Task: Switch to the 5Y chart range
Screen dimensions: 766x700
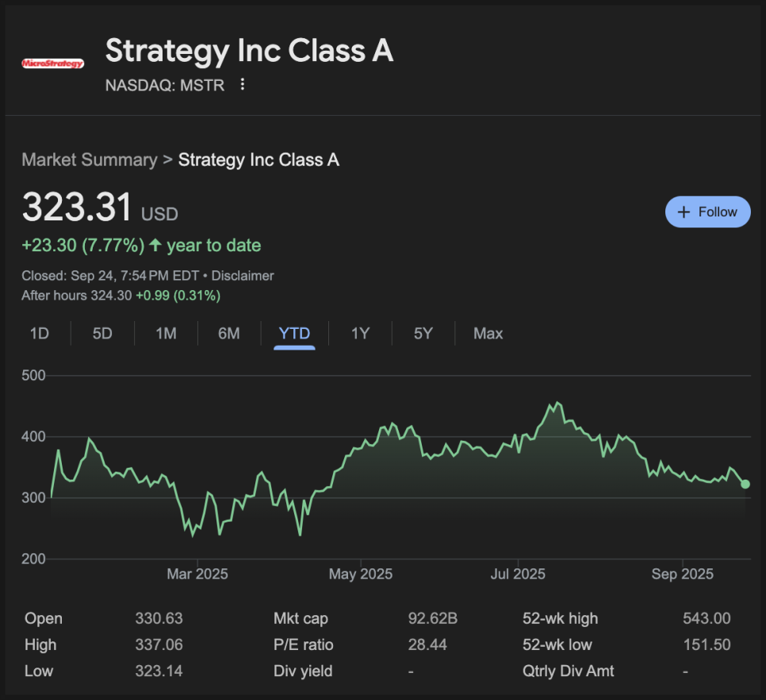Action: 423,333
